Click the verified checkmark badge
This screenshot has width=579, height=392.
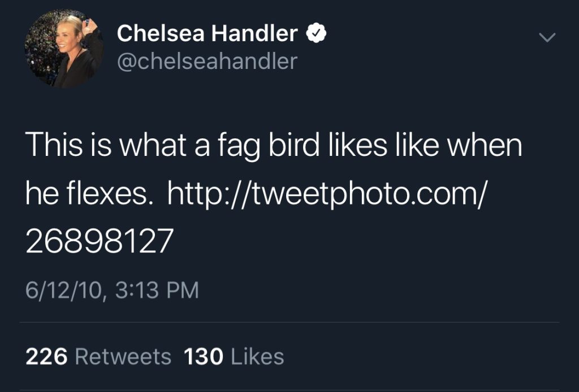(x=316, y=33)
